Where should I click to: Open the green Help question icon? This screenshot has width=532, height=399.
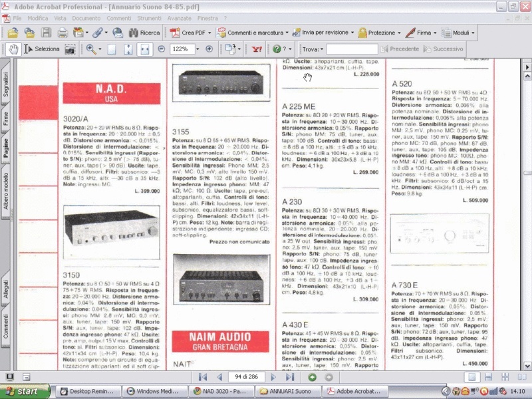coord(277,49)
